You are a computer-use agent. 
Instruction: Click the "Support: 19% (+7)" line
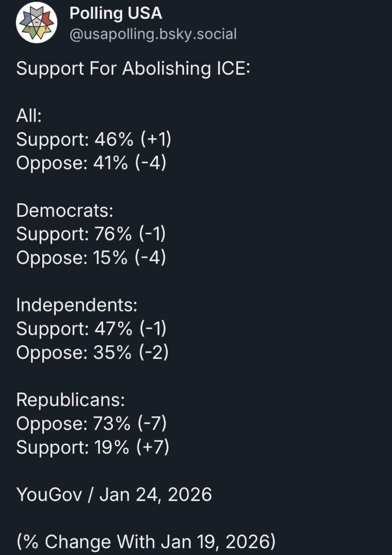(93, 447)
